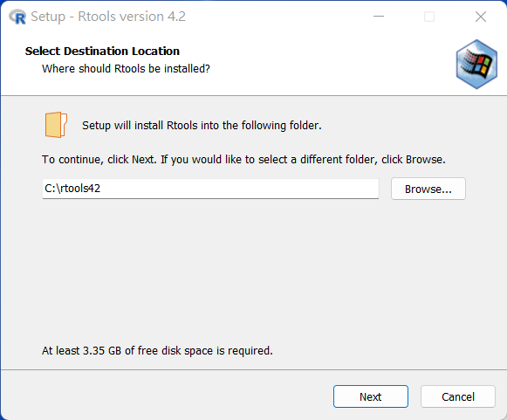Click the free disk space requirement text
This screenshot has width=507, height=420.
(157, 351)
